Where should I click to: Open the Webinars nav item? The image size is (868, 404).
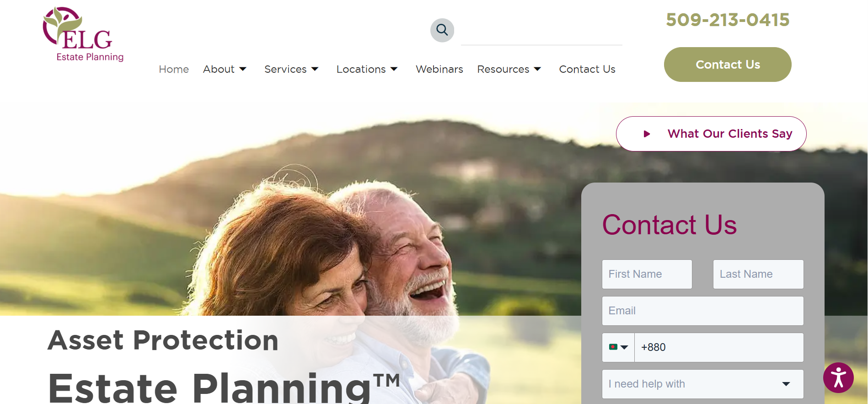[439, 69]
